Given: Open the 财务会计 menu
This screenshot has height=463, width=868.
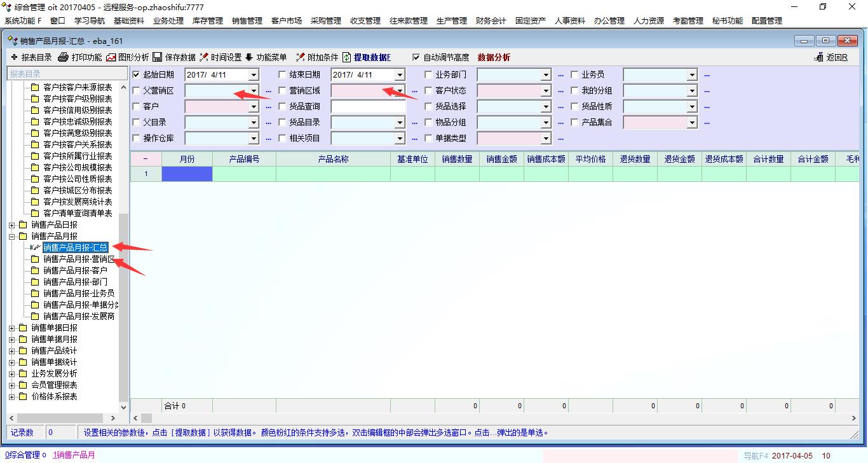Looking at the screenshot, I should [491, 20].
